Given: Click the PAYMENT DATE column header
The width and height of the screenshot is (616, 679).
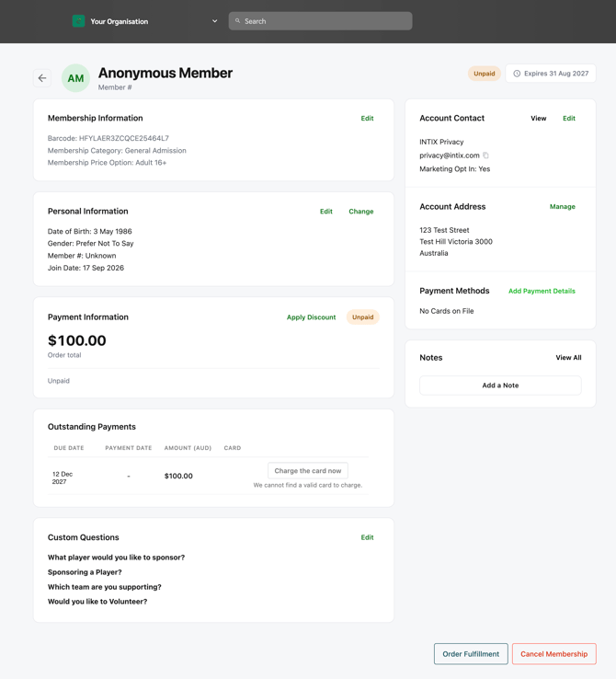Looking at the screenshot, I should coord(129,448).
